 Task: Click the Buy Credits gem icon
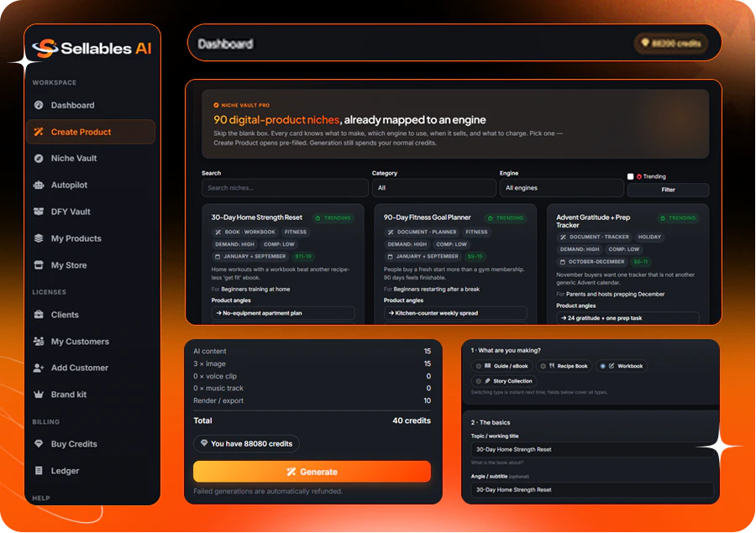pyautogui.click(x=39, y=444)
